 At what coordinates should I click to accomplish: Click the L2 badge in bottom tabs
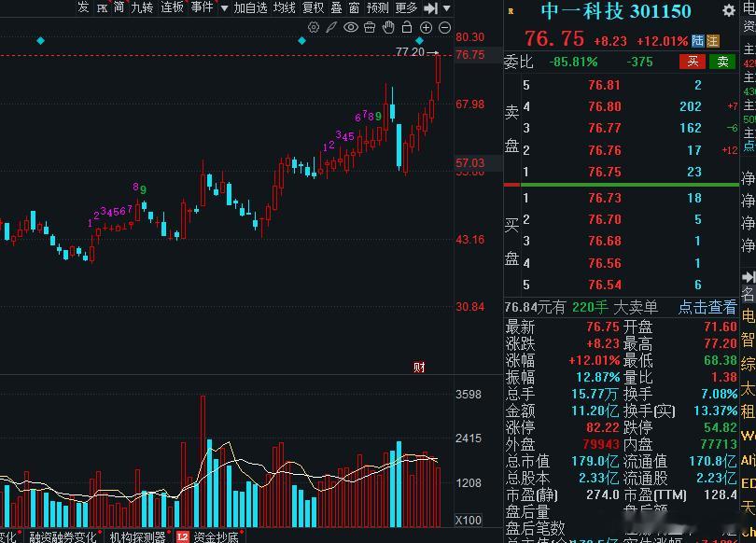182,536
